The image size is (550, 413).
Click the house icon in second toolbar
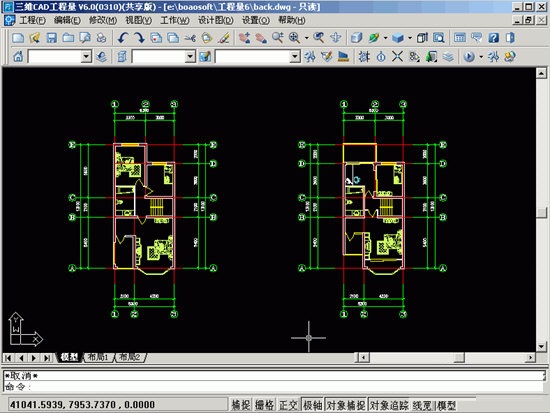click(x=18, y=56)
